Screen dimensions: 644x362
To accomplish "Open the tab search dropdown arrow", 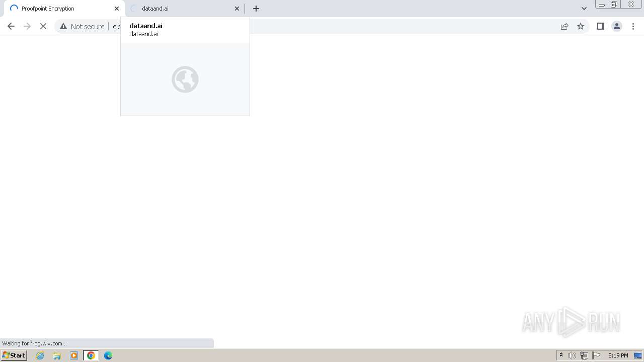I will (584, 9).
